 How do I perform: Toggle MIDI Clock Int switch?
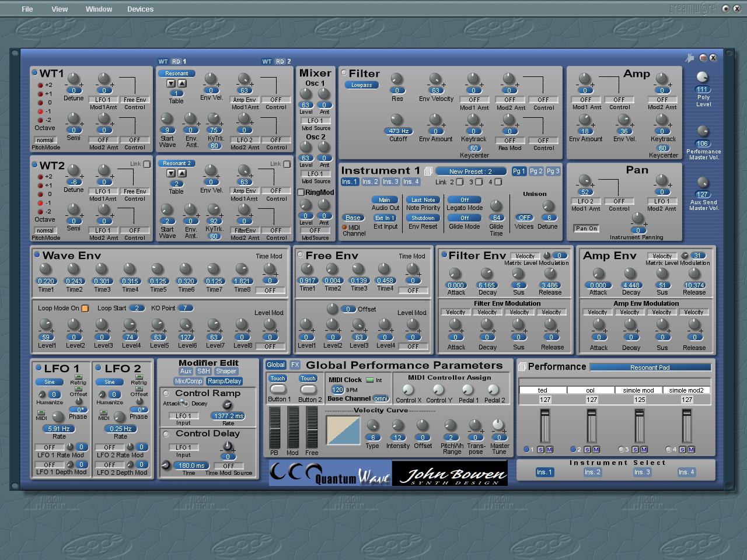369,380
